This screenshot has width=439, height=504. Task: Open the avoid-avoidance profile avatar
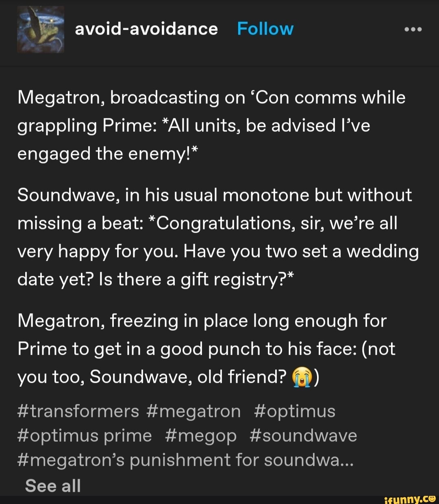click(x=40, y=29)
